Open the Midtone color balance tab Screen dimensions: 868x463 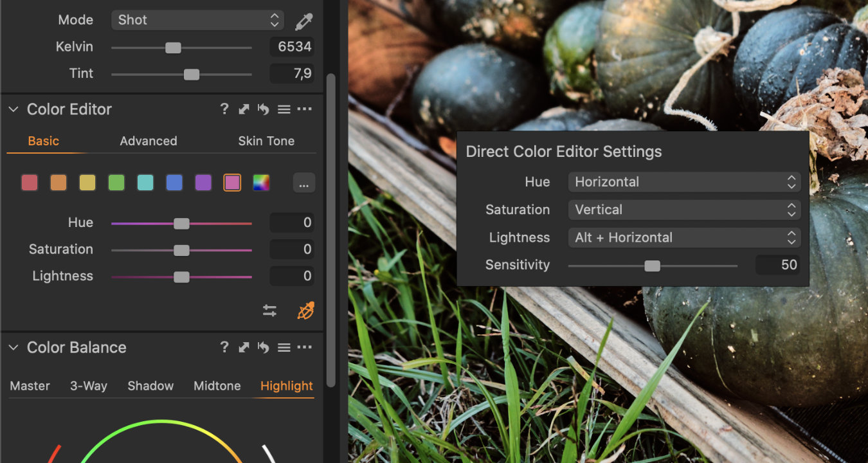pos(217,386)
